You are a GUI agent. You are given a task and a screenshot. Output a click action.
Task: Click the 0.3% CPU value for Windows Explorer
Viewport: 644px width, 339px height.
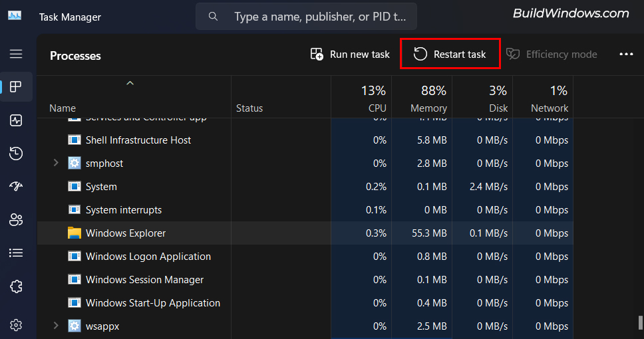point(376,233)
